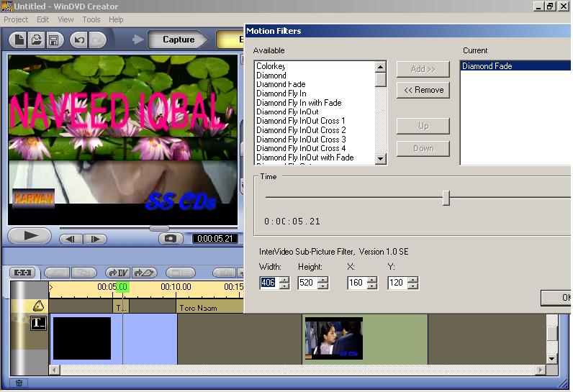
Task: Click the Down button
Action: tap(423, 149)
